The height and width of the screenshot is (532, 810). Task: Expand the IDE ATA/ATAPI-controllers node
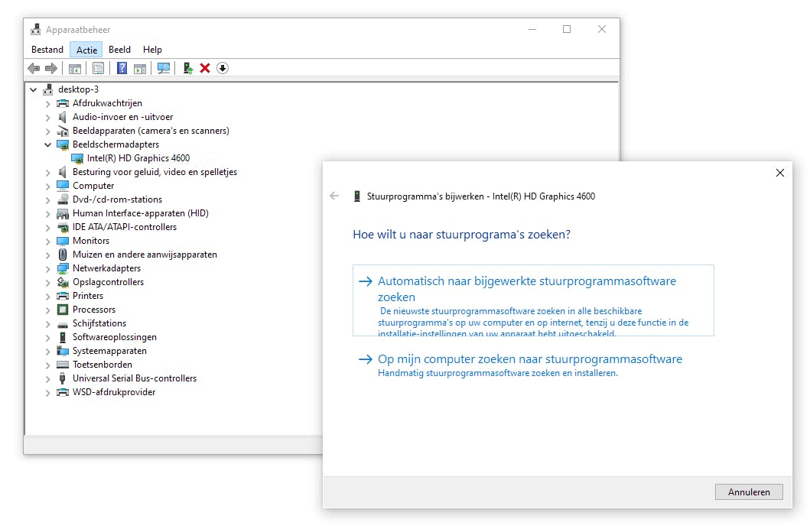coord(47,228)
